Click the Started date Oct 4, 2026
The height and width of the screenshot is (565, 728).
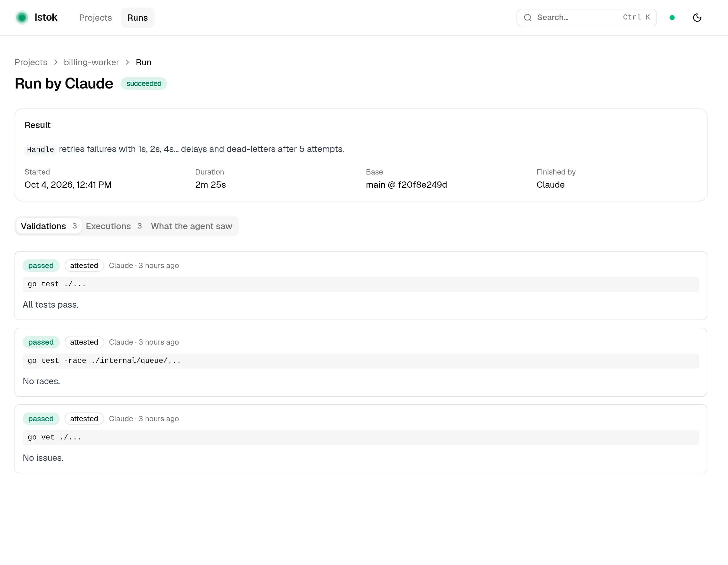coord(68,185)
